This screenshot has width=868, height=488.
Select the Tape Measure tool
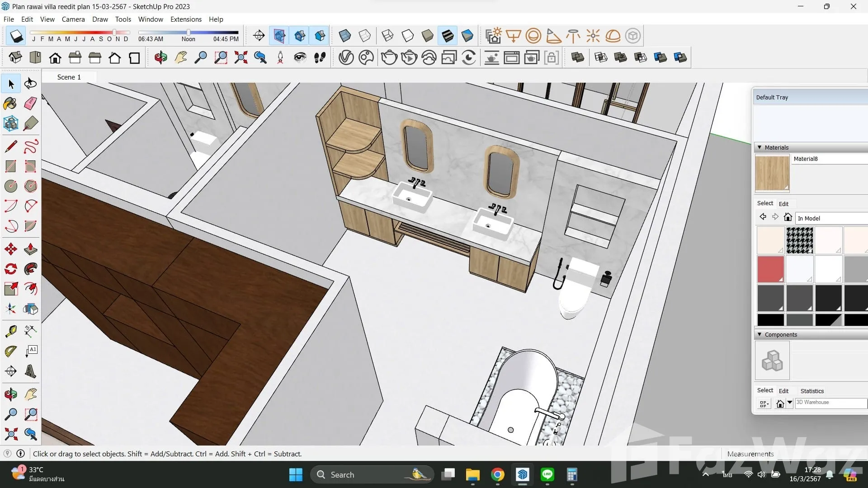click(x=11, y=331)
